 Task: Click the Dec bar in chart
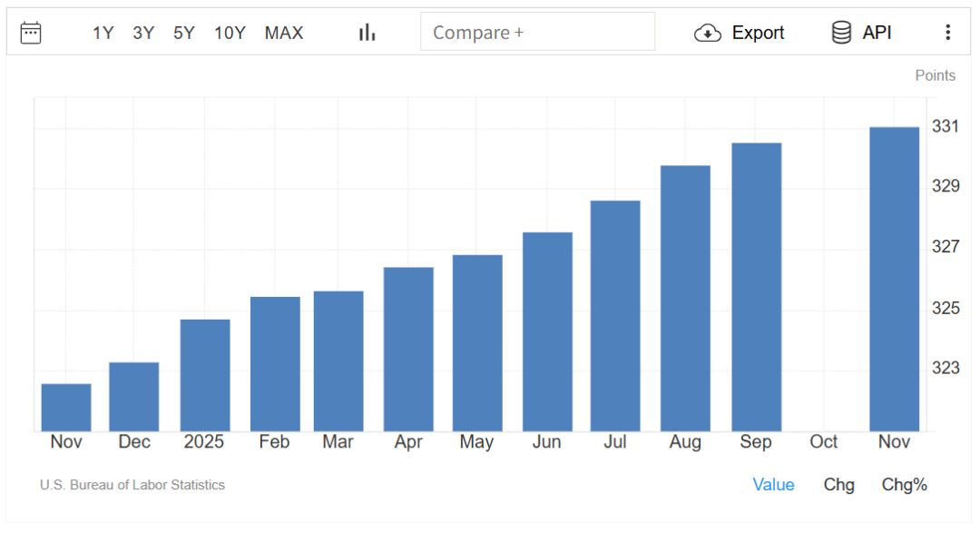133,397
